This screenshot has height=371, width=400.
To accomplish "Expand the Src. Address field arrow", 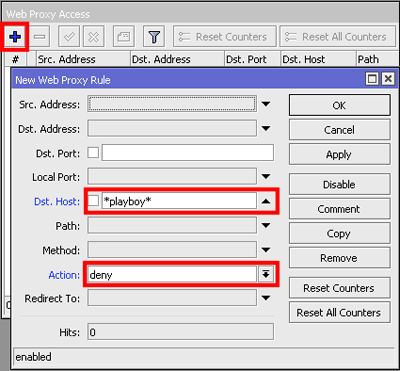I will pyautogui.click(x=266, y=104).
